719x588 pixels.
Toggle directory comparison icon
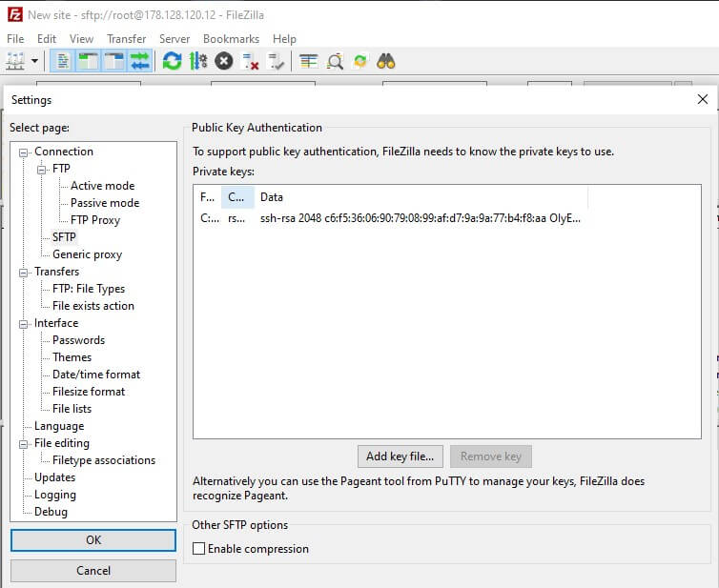pos(335,61)
